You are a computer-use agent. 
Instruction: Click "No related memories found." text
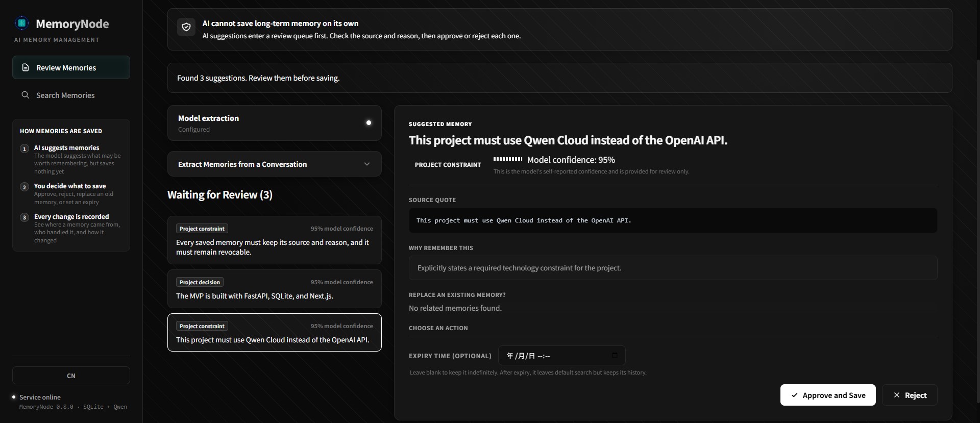(x=455, y=308)
